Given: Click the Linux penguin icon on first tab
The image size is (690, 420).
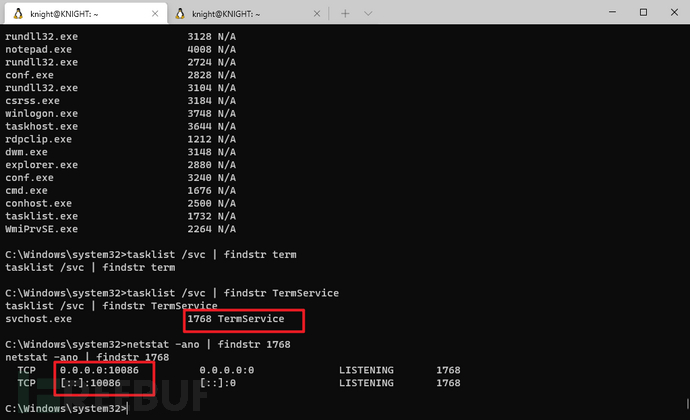Looking at the screenshot, I should click(x=18, y=14).
